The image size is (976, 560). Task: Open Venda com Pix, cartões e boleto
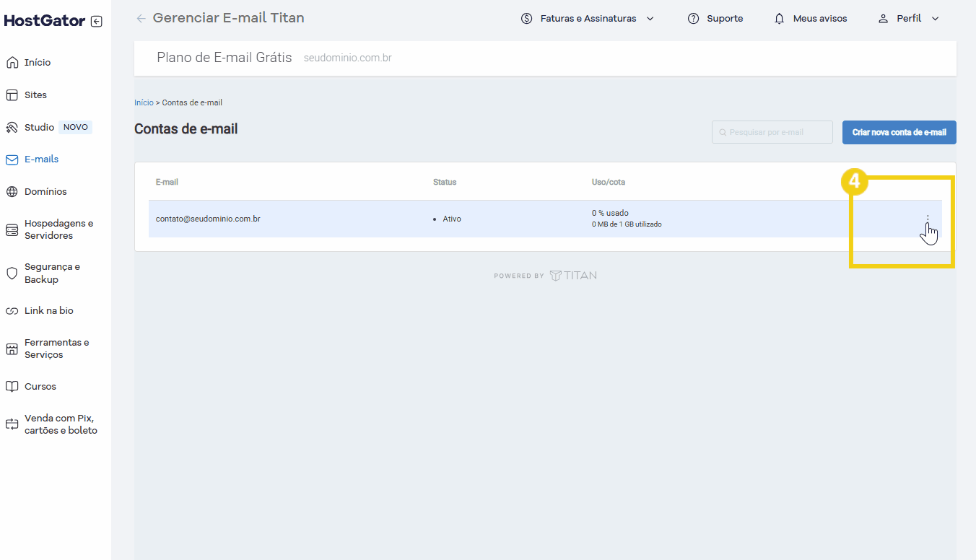tap(61, 424)
